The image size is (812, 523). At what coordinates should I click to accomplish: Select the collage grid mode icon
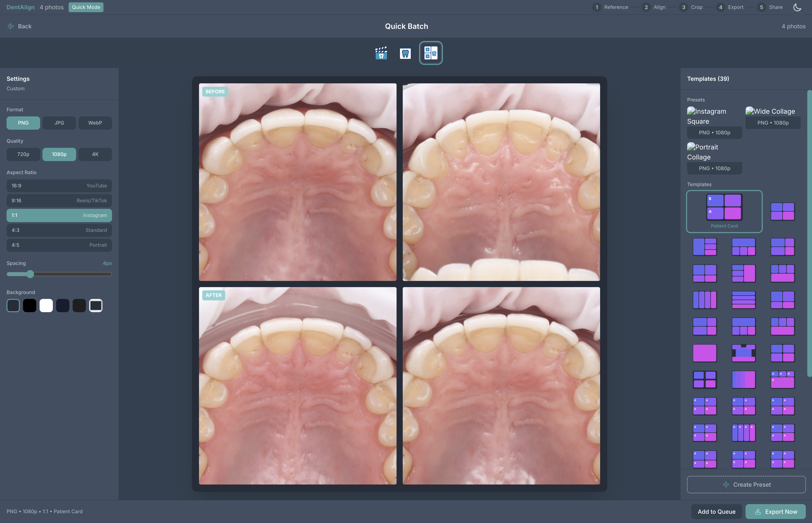pyautogui.click(x=431, y=53)
